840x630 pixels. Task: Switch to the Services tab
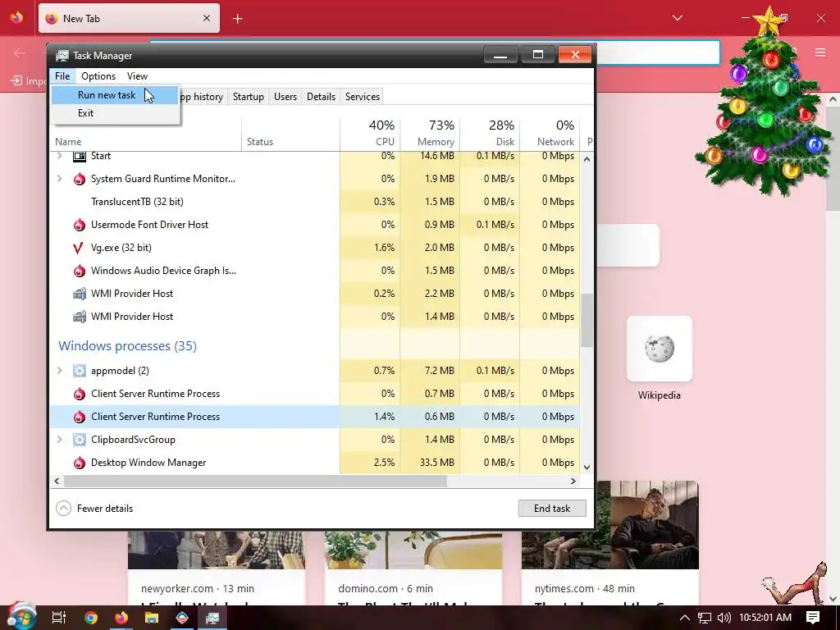pos(362,97)
